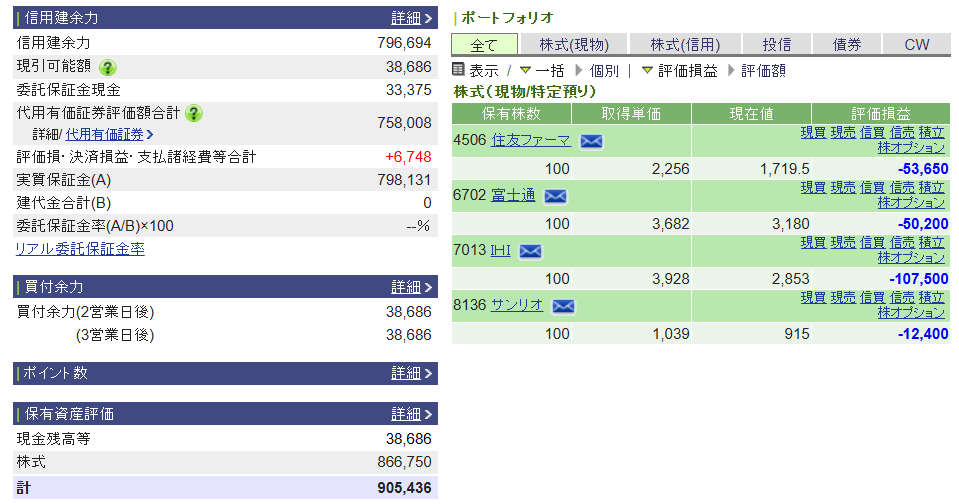Switch display to 評価額 view

[764, 71]
